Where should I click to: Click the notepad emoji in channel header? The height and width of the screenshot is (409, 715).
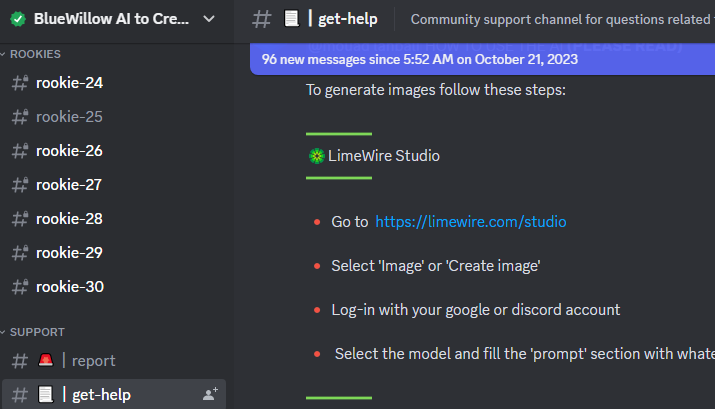point(291,19)
